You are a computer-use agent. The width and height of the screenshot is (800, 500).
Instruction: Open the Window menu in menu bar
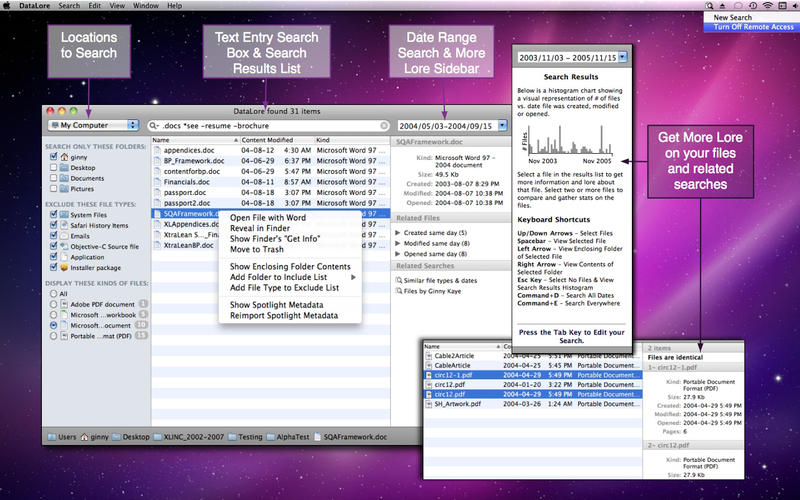pos(146,6)
